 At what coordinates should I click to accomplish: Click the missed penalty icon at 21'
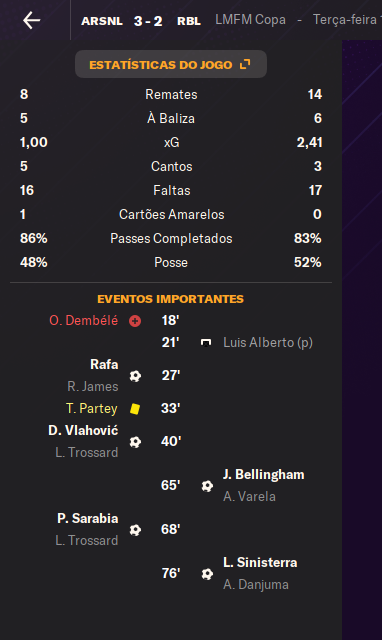[x=206, y=342]
